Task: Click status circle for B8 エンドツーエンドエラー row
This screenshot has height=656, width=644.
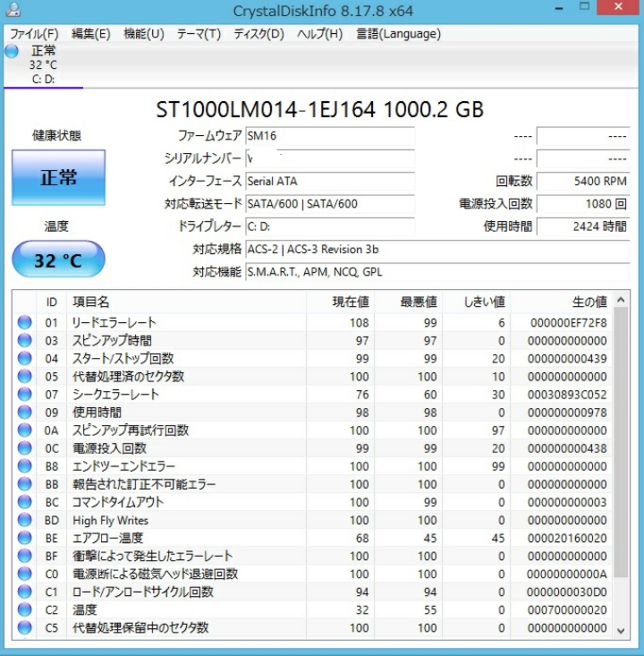Action: (x=25, y=466)
